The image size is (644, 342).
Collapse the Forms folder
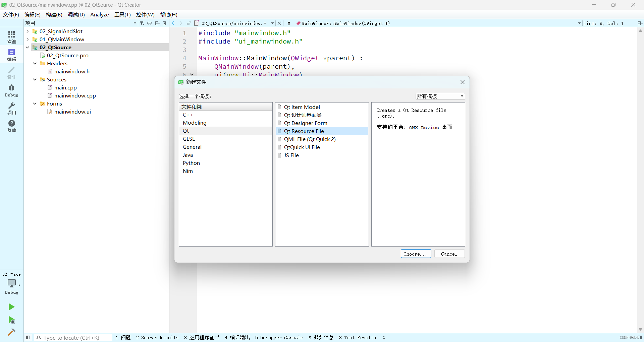point(35,104)
